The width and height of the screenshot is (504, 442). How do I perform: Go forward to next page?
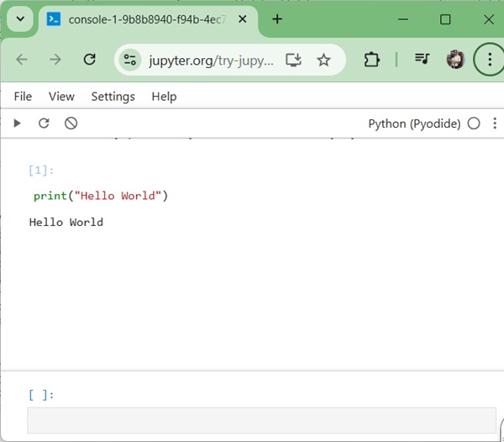(55, 60)
